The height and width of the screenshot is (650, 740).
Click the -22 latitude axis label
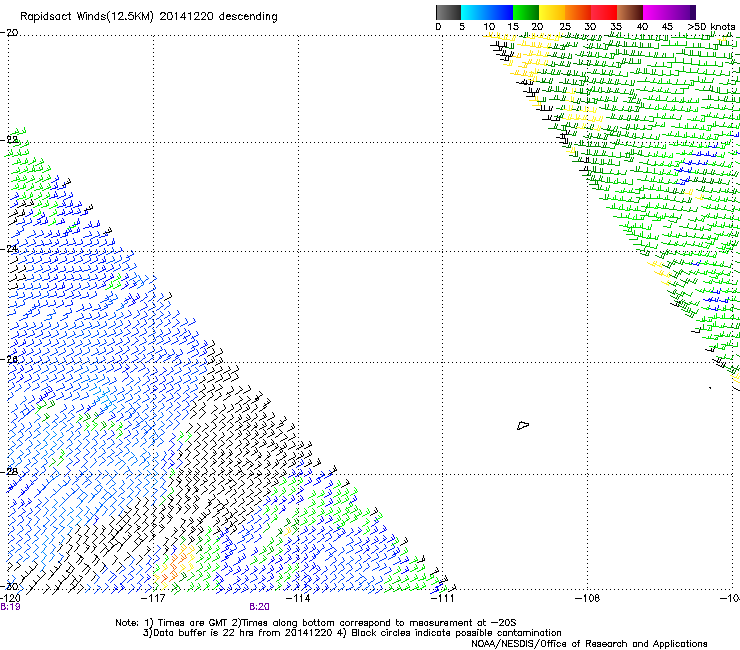(x=9, y=140)
